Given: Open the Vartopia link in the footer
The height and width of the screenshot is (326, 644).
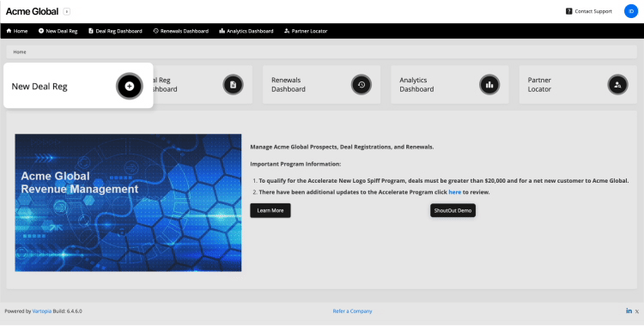Looking at the screenshot, I should (42, 311).
